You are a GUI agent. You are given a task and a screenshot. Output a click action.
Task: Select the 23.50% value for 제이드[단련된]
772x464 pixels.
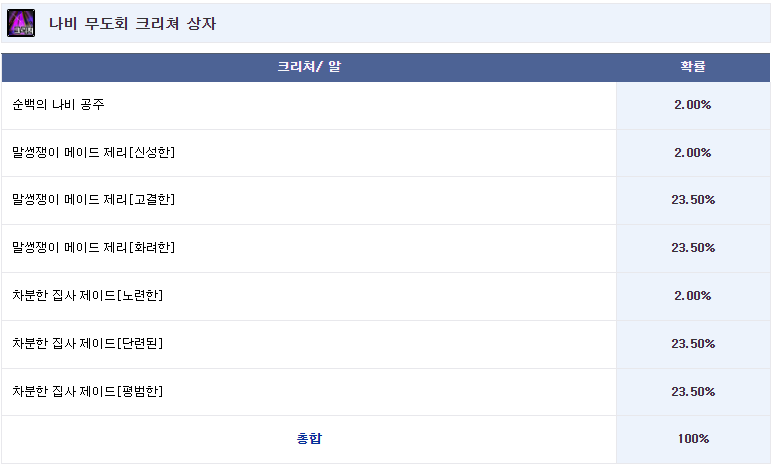click(692, 343)
